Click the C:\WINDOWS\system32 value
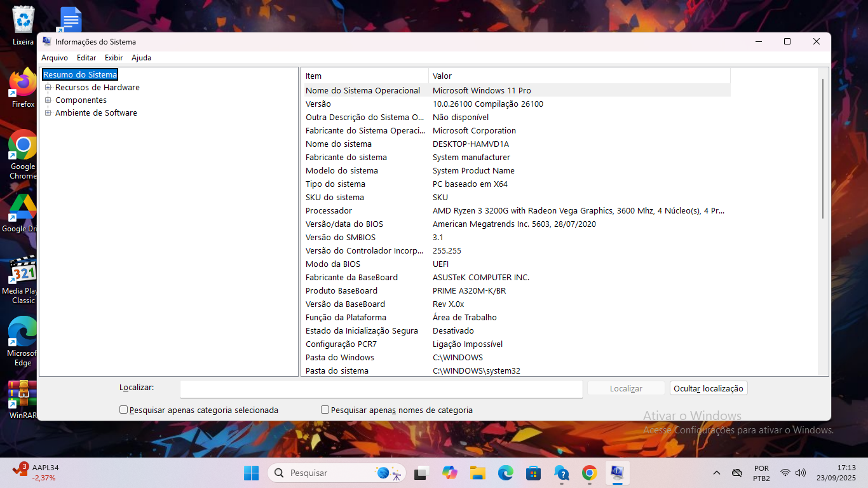This screenshot has height=488, width=868. point(477,371)
